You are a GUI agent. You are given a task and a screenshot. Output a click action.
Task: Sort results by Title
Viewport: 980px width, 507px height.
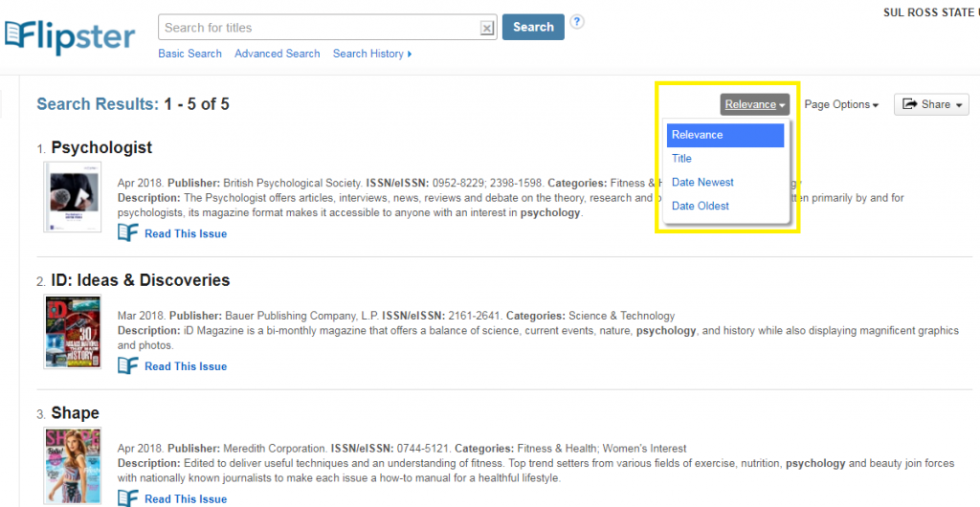coord(681,159)
